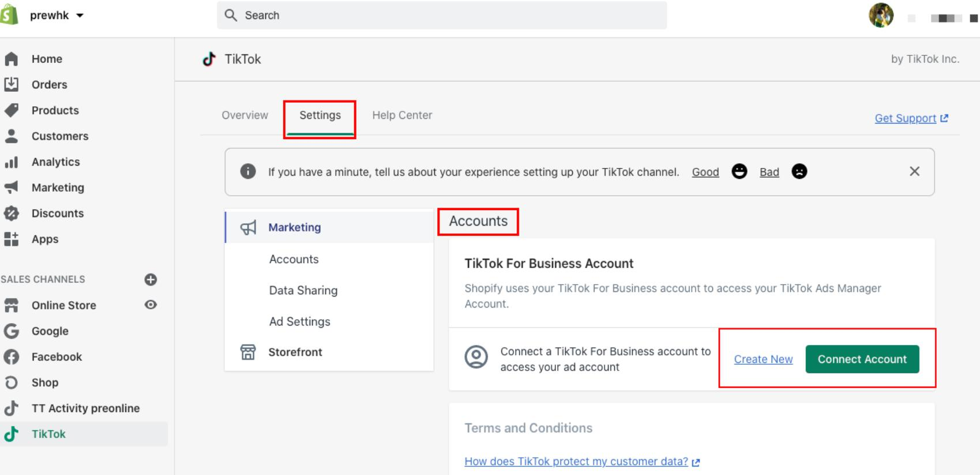
Task: Click the settings Marketing megaphone icon
Action: (248, 227)
